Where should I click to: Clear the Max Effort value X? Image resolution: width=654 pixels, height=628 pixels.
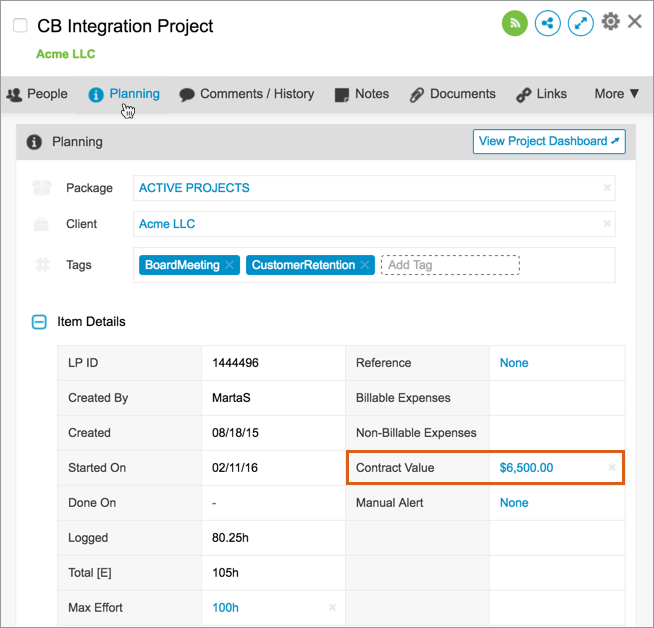[x=332, y=608]
